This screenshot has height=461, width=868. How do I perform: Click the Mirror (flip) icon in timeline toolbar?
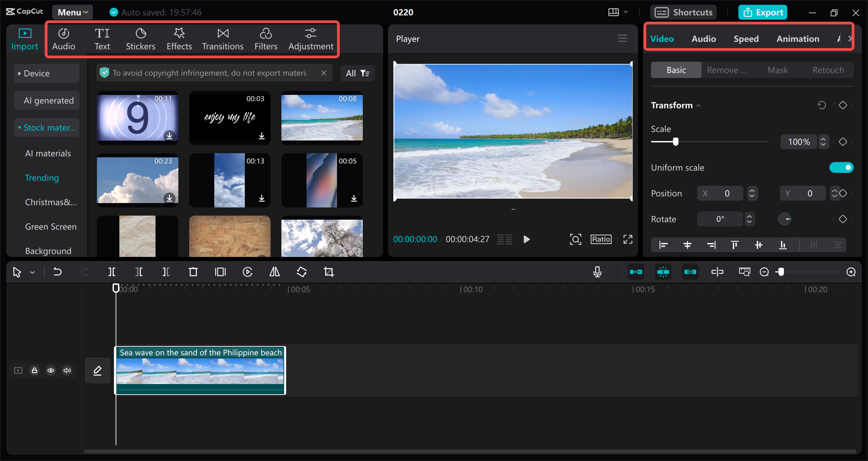click(x=274, y=272)
